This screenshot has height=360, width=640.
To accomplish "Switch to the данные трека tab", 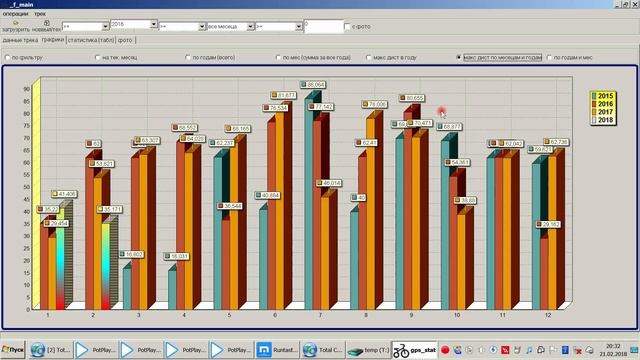I will click(20, 40).
